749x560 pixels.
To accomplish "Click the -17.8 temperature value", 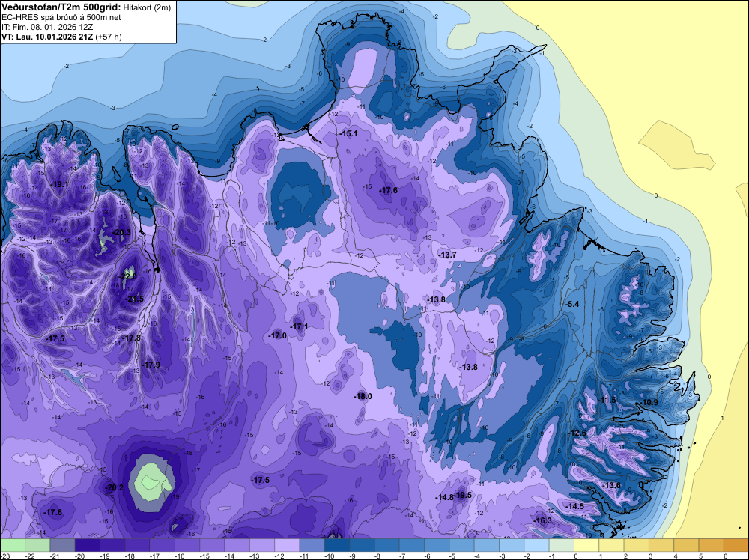I will (x=132, y=338).
